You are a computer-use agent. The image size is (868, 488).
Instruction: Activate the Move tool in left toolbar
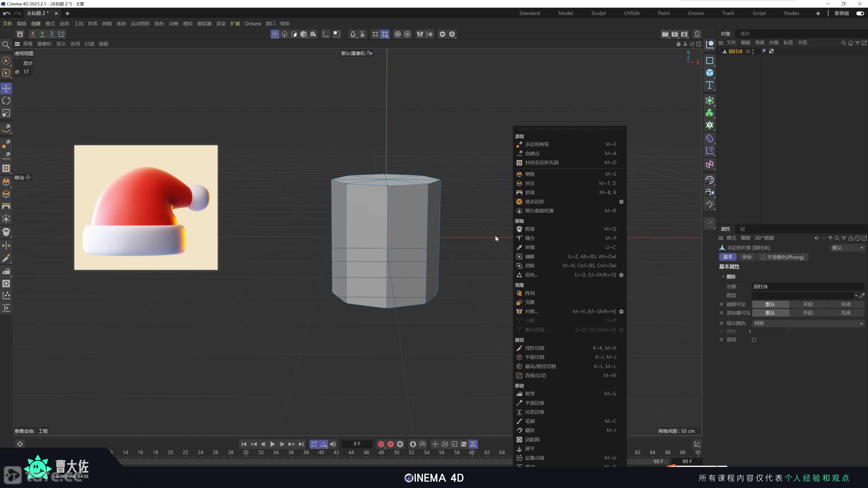coord(6,88)
